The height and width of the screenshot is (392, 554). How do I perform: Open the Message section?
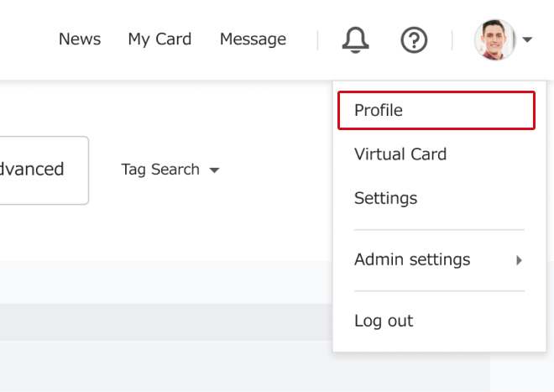click(x=253, y=39)
